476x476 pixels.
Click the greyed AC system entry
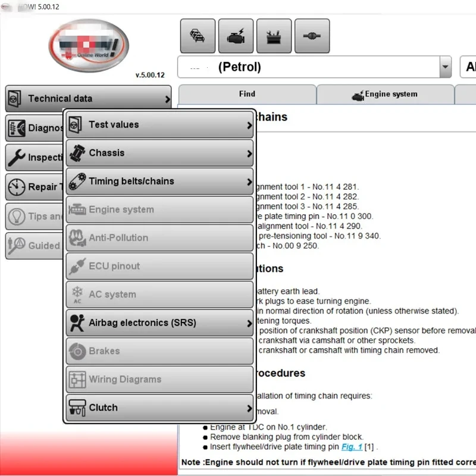[159, 294]
